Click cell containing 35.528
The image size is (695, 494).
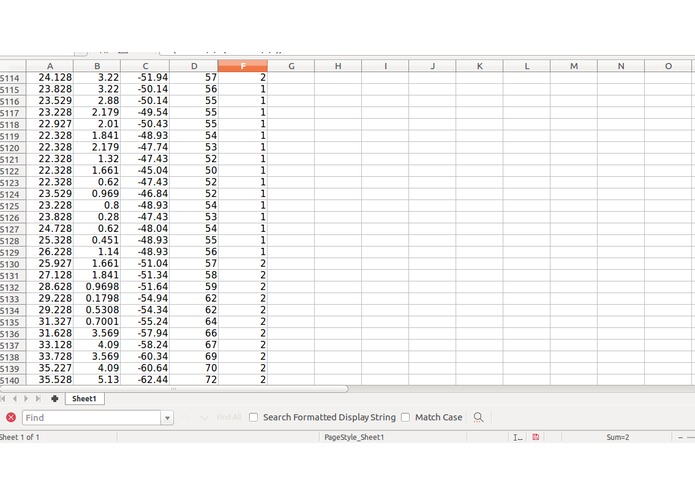click(50, 380)
